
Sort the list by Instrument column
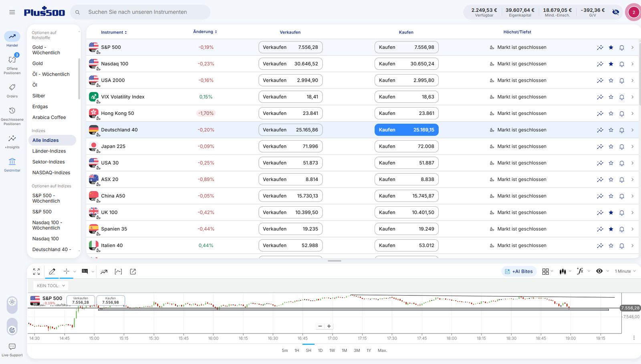(114, 32)
